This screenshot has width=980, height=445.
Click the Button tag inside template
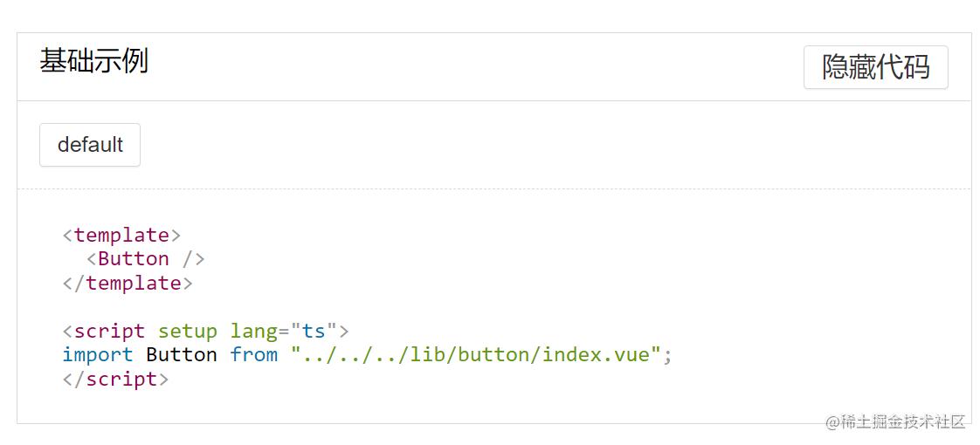click(133, 259)
